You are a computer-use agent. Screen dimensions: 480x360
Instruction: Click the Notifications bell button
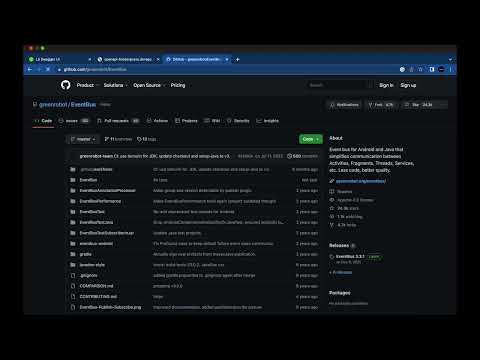pyautogui.click(x=344, y=105)
